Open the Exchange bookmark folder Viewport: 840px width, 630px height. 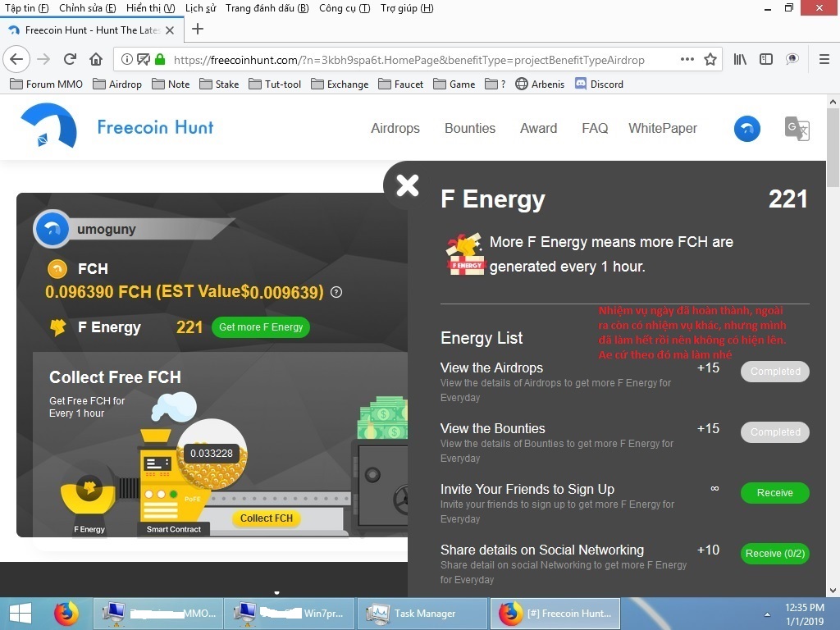[340, 84]
